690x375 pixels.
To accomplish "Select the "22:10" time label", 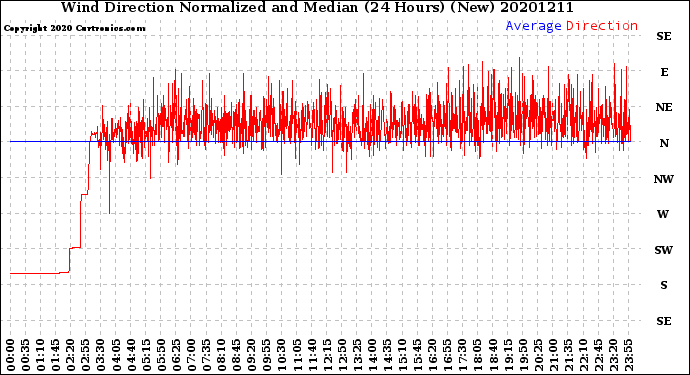I will pyautogui.click(x=583, y=355).
